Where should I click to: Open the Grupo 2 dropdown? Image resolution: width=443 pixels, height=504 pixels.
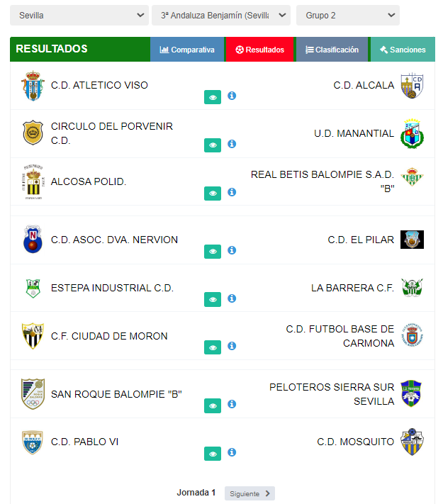(x=347, y=15)
